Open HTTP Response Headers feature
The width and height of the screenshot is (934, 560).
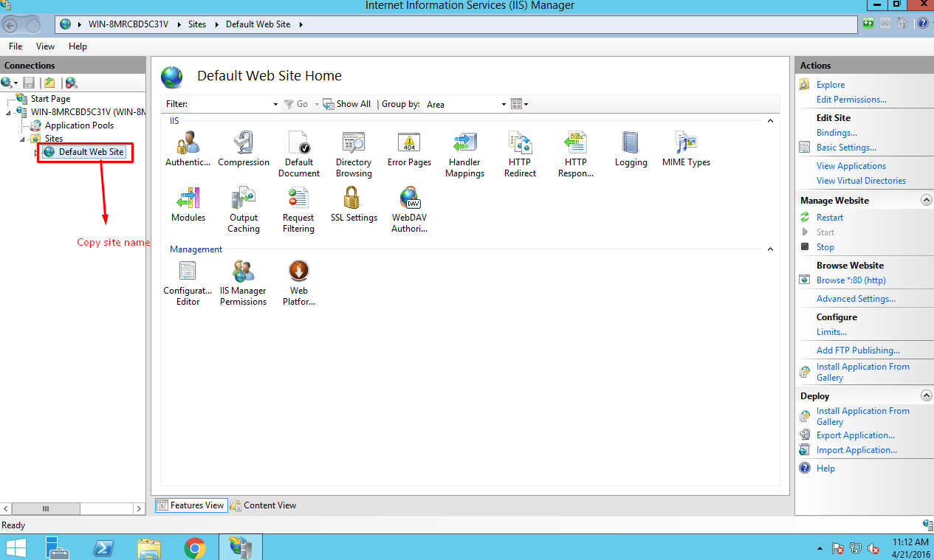575,154
